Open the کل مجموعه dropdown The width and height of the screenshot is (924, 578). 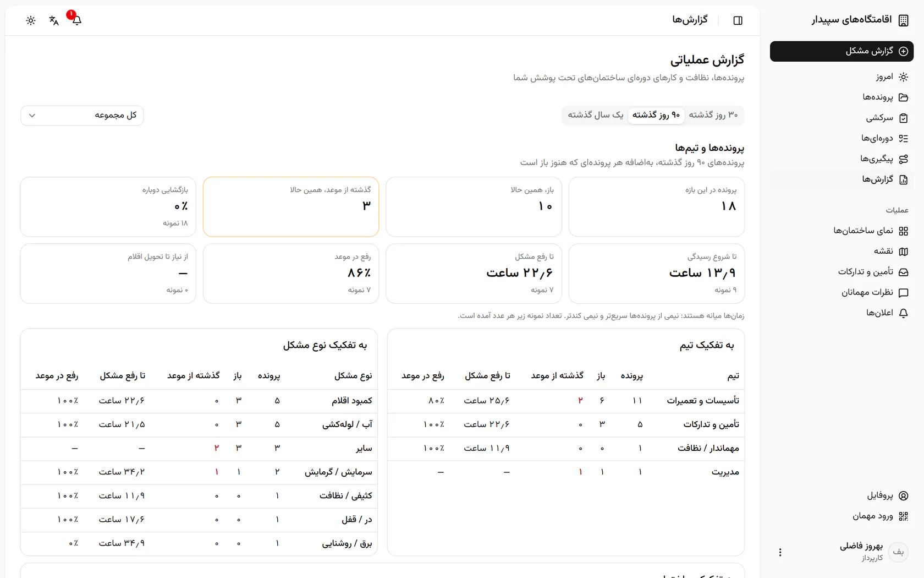tap(82, 116)
